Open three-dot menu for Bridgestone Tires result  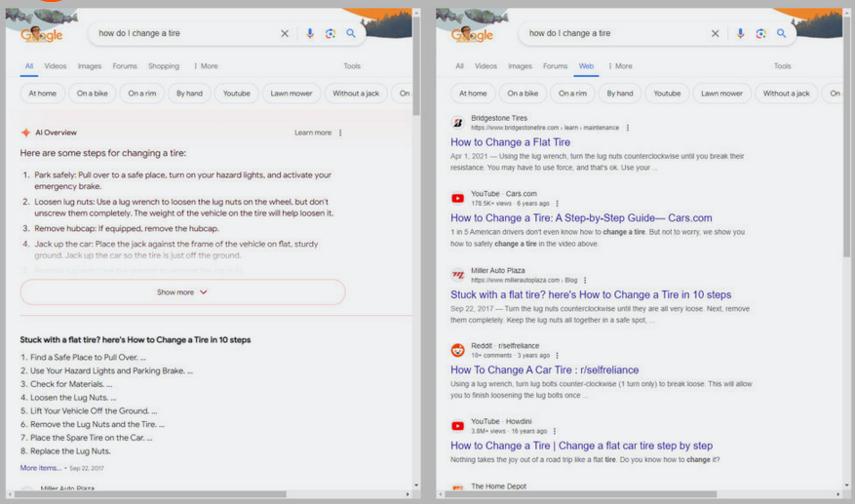point(628,128)
